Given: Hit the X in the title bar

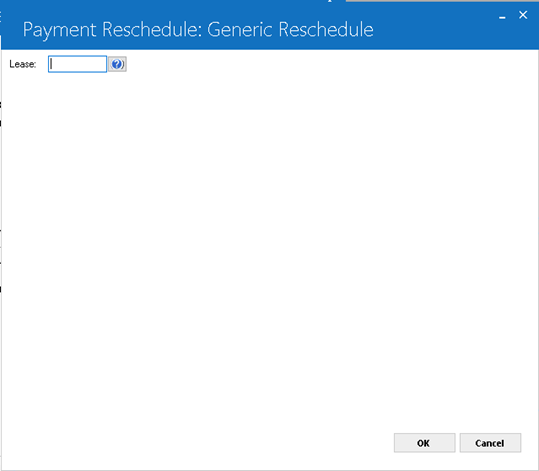Looking at the screenshot, I should pos(523,15).
